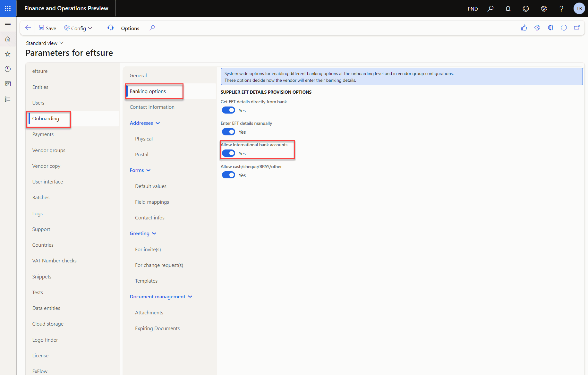Select the Onboarding tab
Viewport: 588px width, 375px height.
coord(72,118)
